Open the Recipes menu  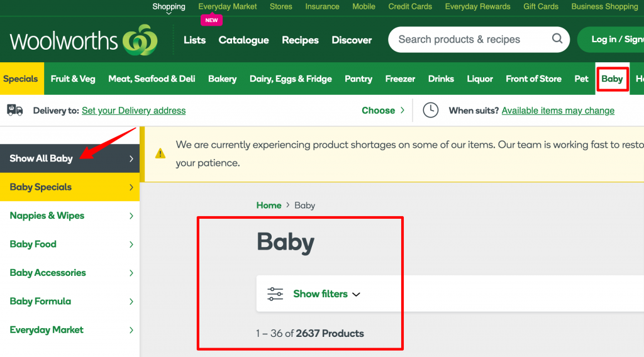(300, 40)
